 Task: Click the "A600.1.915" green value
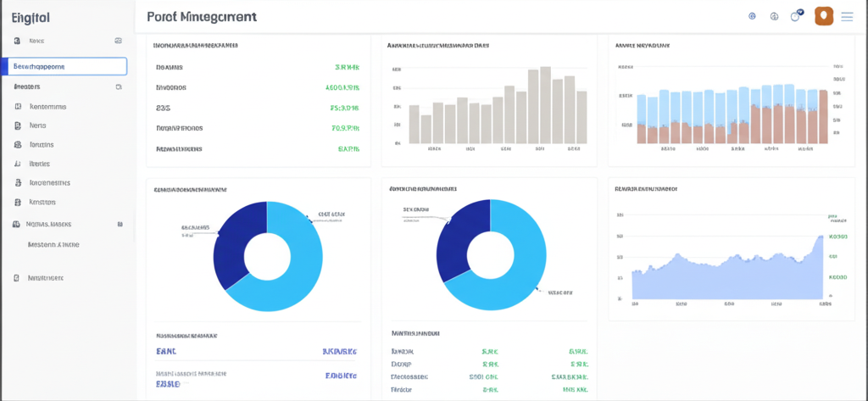(x=342, y=87)
